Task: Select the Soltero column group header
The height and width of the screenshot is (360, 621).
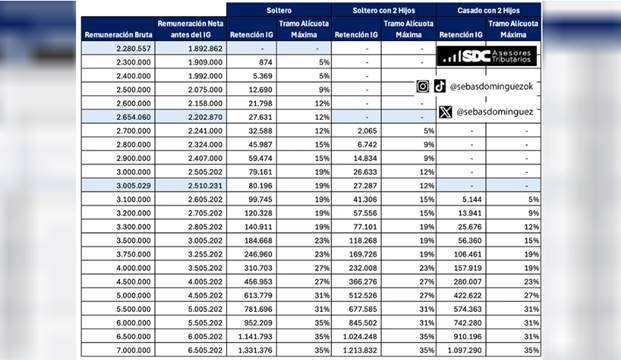Action: pyautogui.click(x=279, y=10)
